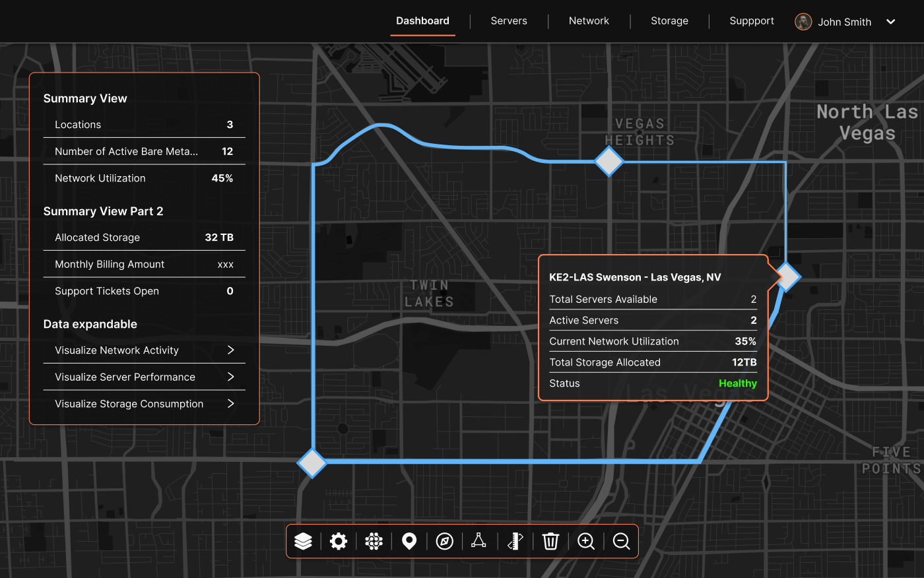The width and height of the screenshot is (924, 578).
Task: Click Current Network Utilization label
Action: 614,341
